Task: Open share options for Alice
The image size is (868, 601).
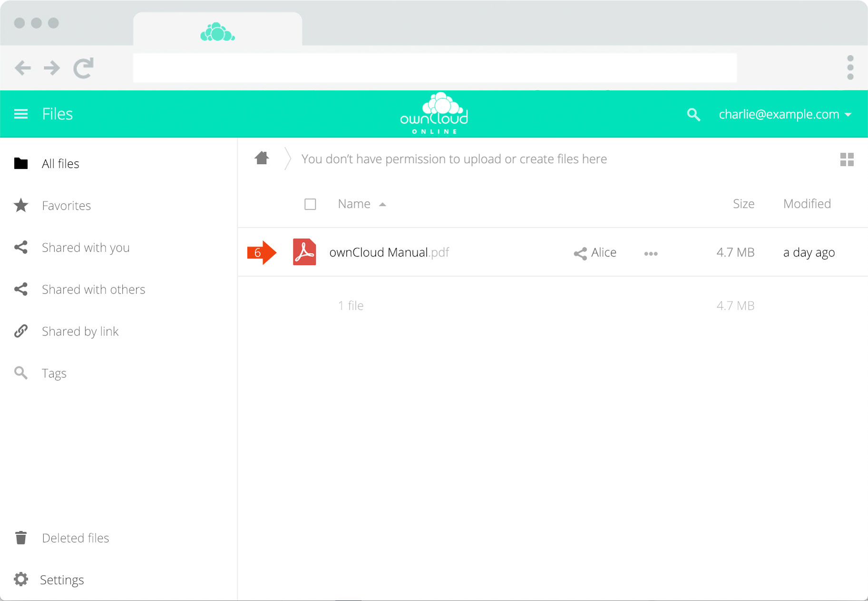Action: tap(595, 253)
